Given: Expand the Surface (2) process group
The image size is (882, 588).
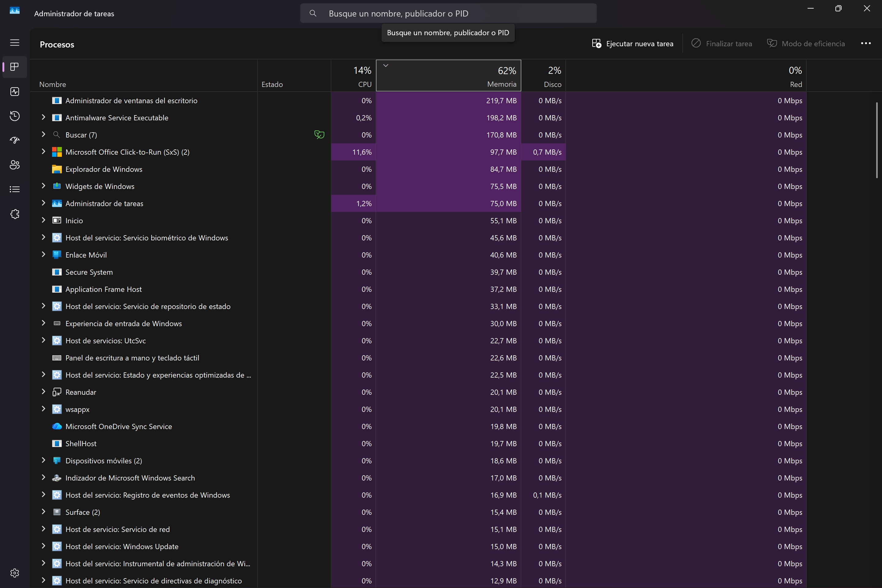Looking at the screenshot, I should point(43,512).
